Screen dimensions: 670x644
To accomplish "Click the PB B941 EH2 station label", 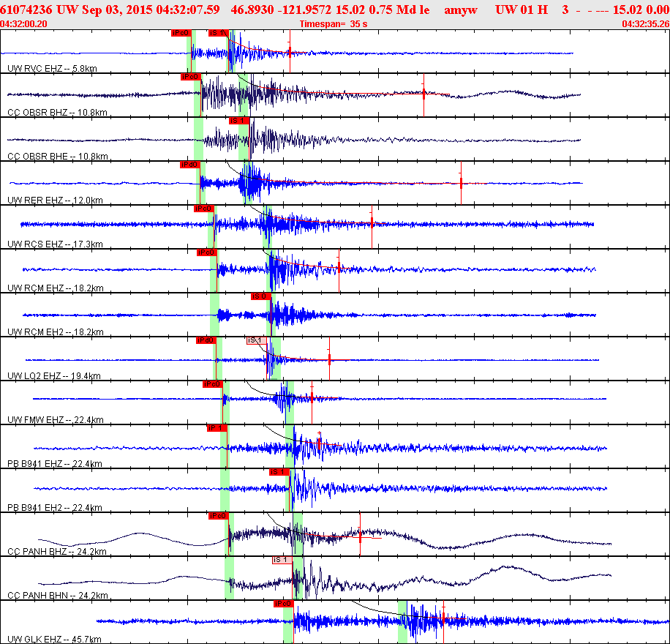I will point(55,507).
